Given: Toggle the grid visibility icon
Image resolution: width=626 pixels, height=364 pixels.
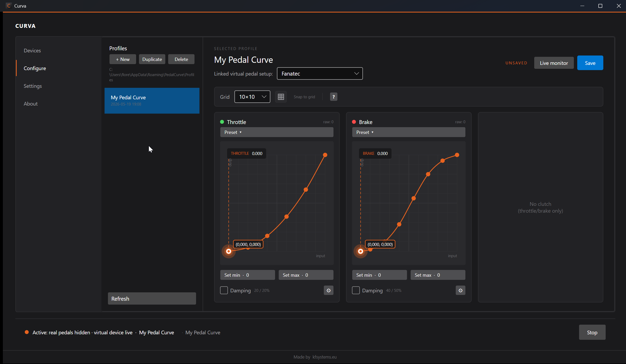Looking at the screenshot, I should click(281, 97).
